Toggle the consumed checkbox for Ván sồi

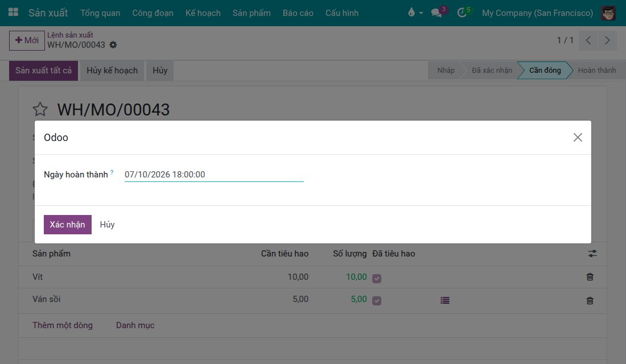(377, 300)
